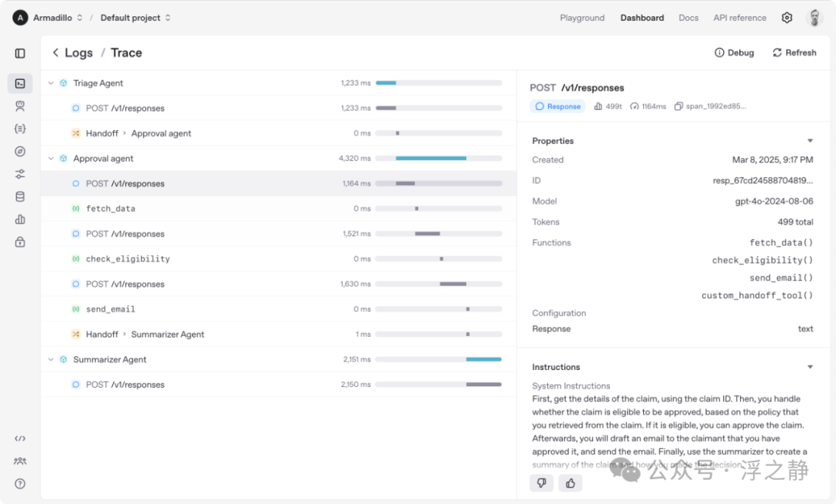Switch to the Playground tab
836x504 pixels.
[x=582, y=17]
